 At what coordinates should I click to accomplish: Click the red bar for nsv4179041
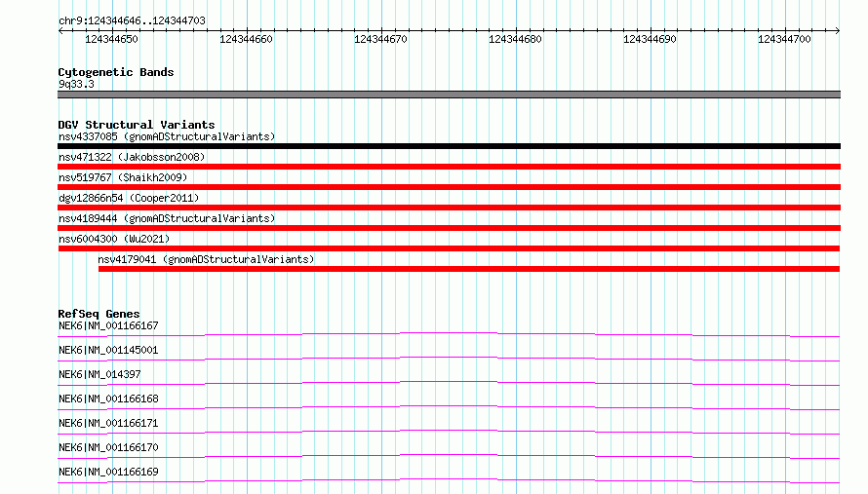pos(469,269)
